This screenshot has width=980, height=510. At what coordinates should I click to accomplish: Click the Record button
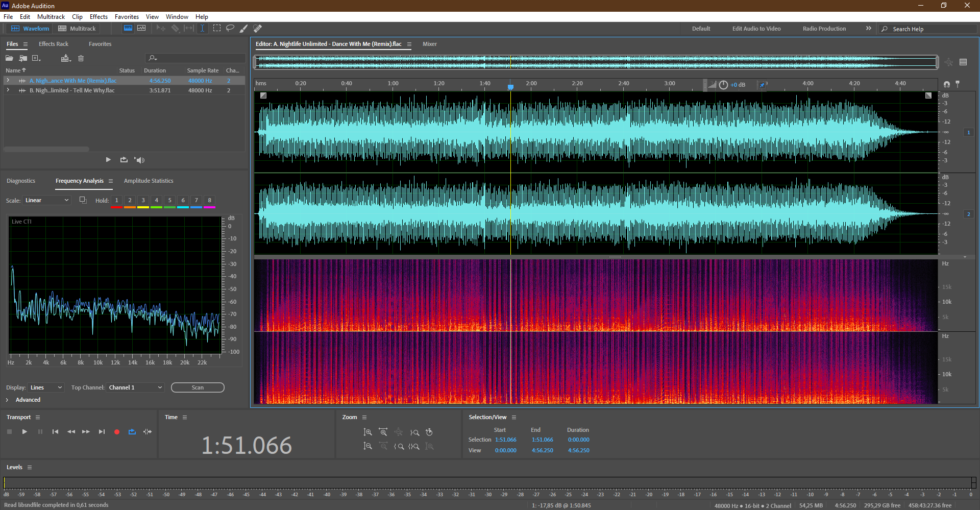[x=117, y=432]
